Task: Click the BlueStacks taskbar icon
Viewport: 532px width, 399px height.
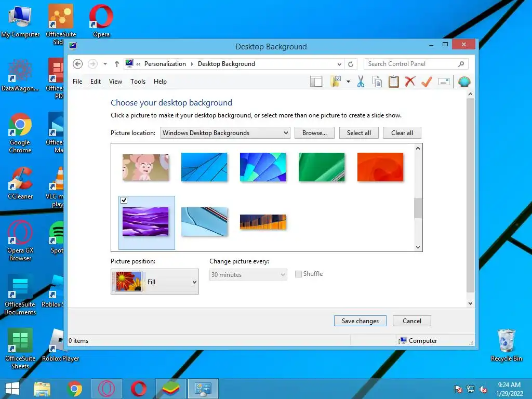Action: (x=170, y=389)
